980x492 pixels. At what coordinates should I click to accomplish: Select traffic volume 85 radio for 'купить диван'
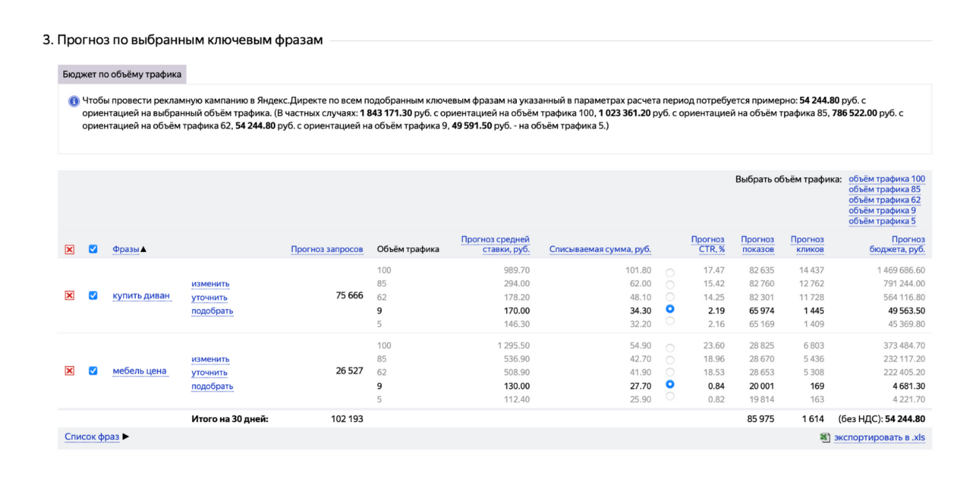pos(670,285)
